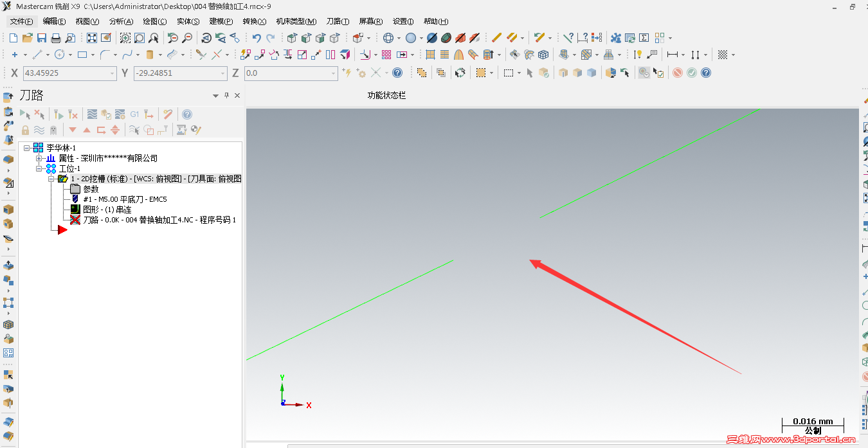
Task: Create a new file with the blank page icon
Action: pyautogui.click(x=13, y=38)
